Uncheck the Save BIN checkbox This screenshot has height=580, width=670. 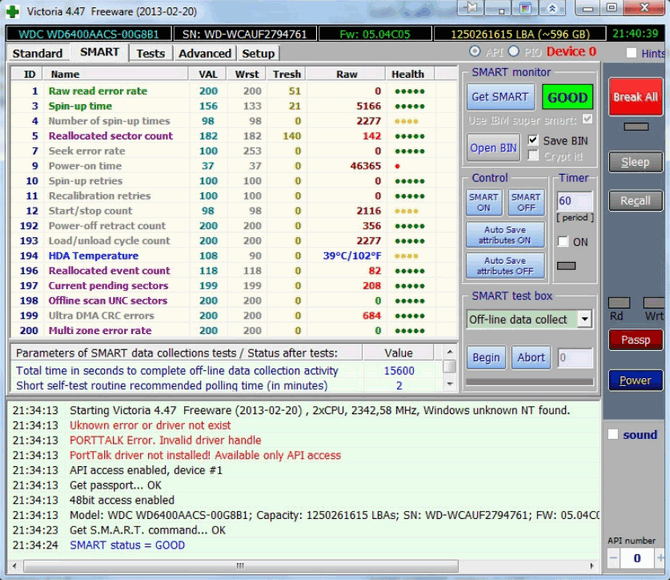coord(534,140)
